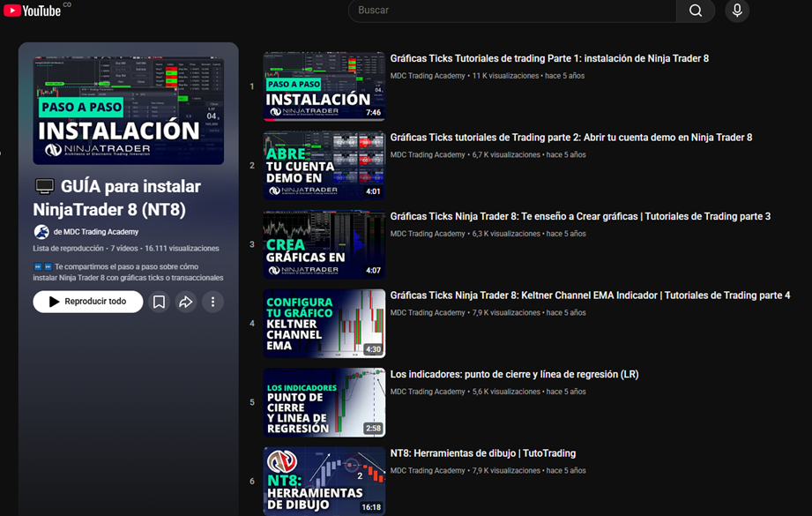Open Keltner Channel EMA video thumbnail
The image size is (812, 516).
pyautogui.click(x=324, y=324)
